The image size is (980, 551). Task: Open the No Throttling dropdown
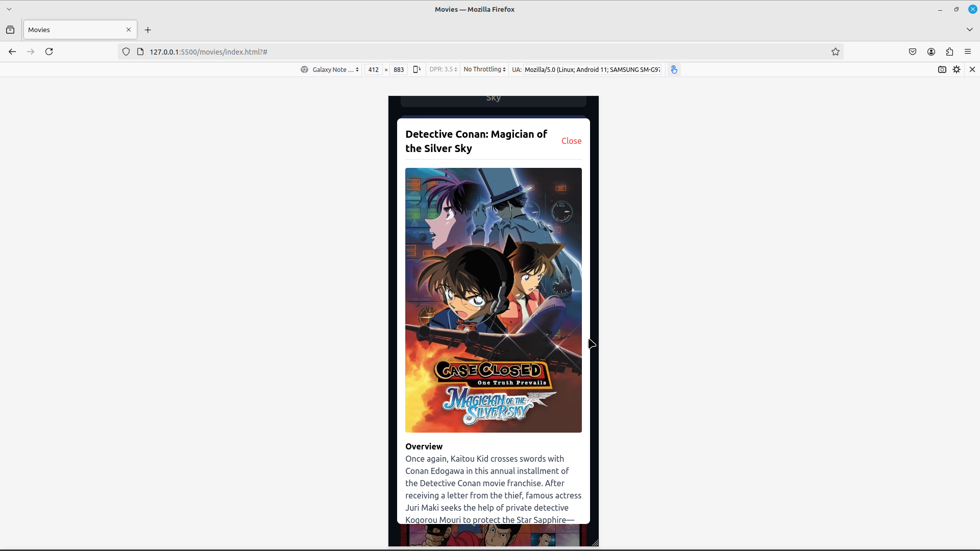click(484, 69)
